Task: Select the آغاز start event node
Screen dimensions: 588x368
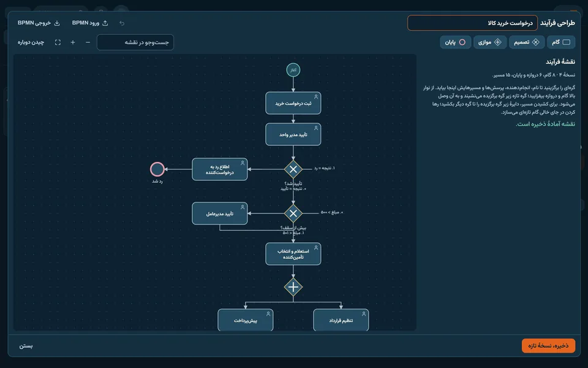Action: click(293, 70)
